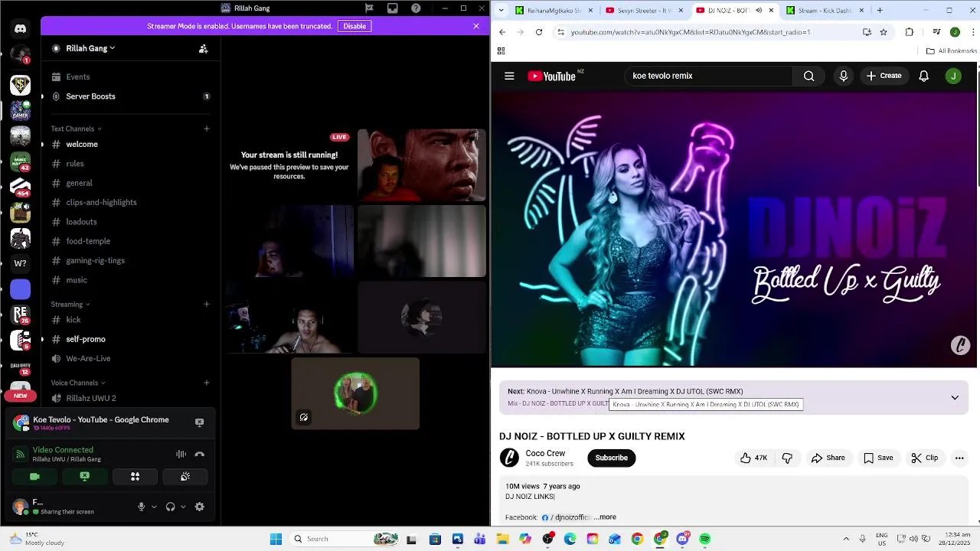
Task: Deafen with the headphones icon
Action: pos(170,507)
